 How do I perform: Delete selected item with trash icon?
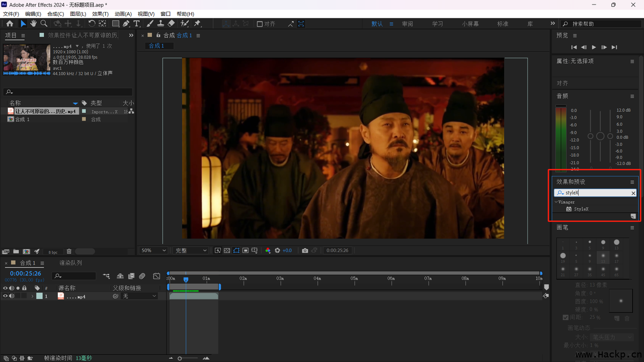click(x=69, y=251)
